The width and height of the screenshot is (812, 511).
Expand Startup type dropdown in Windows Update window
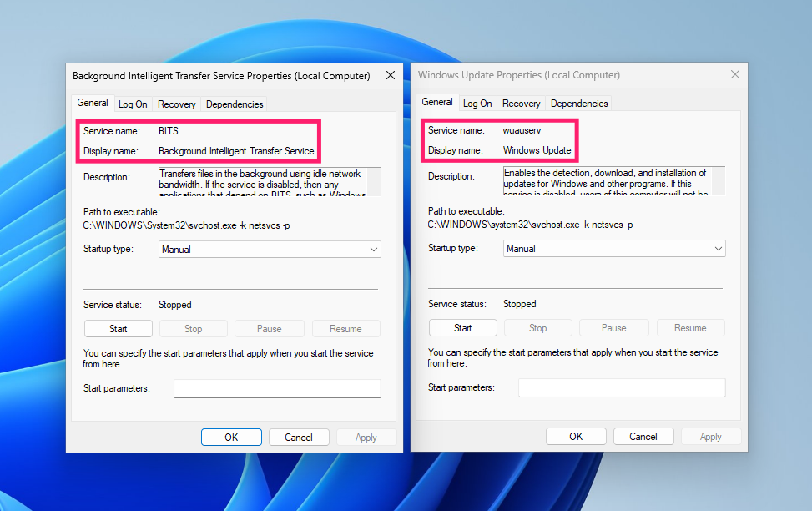[614, 249]
